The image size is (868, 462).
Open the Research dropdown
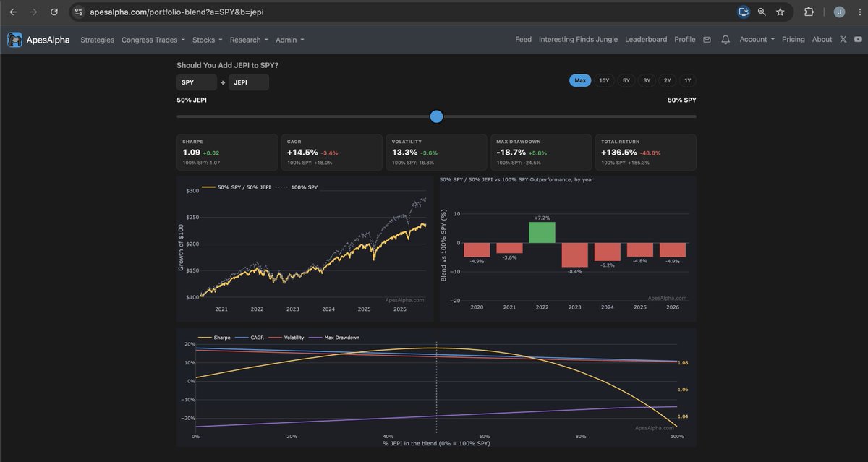(249, 40)
